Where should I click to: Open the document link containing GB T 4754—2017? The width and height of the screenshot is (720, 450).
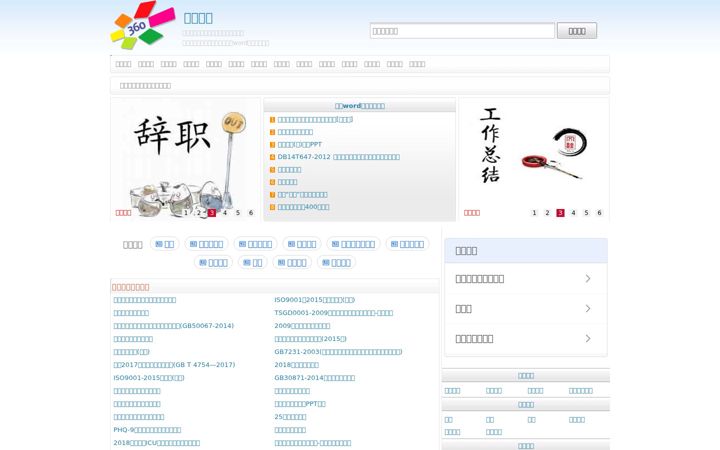click(x=174, y=365)
